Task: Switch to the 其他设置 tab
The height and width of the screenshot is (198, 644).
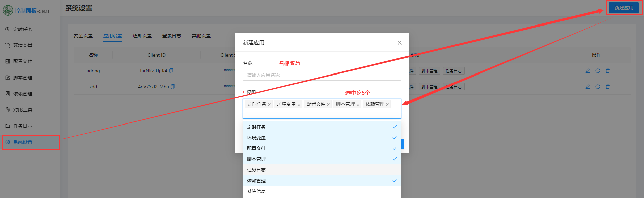Action: (x=201, y=36)
